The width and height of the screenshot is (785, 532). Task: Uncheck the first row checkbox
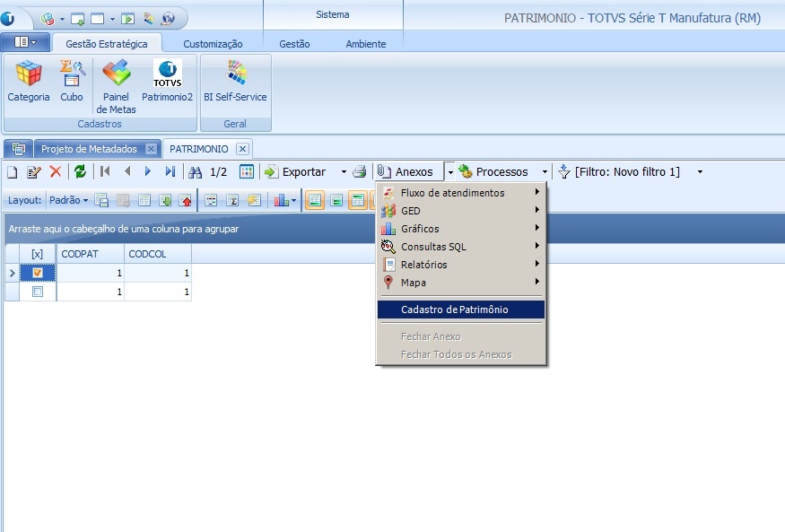[x=37, y=273]
